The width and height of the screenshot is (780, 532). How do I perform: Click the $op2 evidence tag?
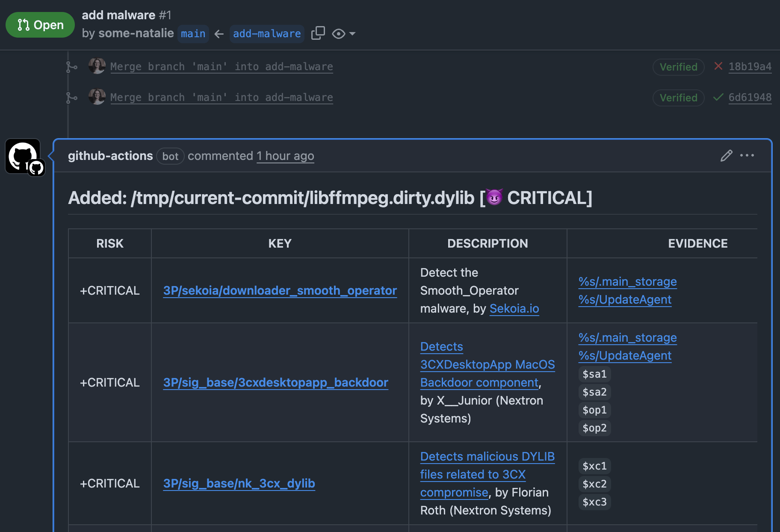pyautogui.click(x=594, y=428)
